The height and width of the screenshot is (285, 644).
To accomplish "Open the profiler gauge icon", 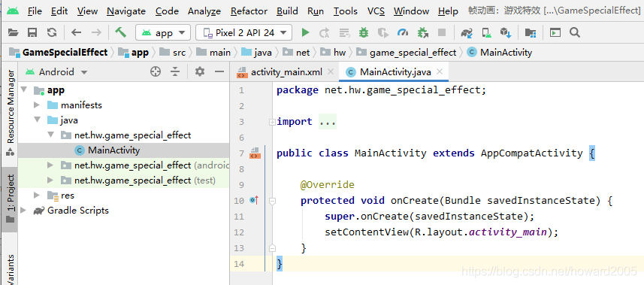I will point(403,32).
